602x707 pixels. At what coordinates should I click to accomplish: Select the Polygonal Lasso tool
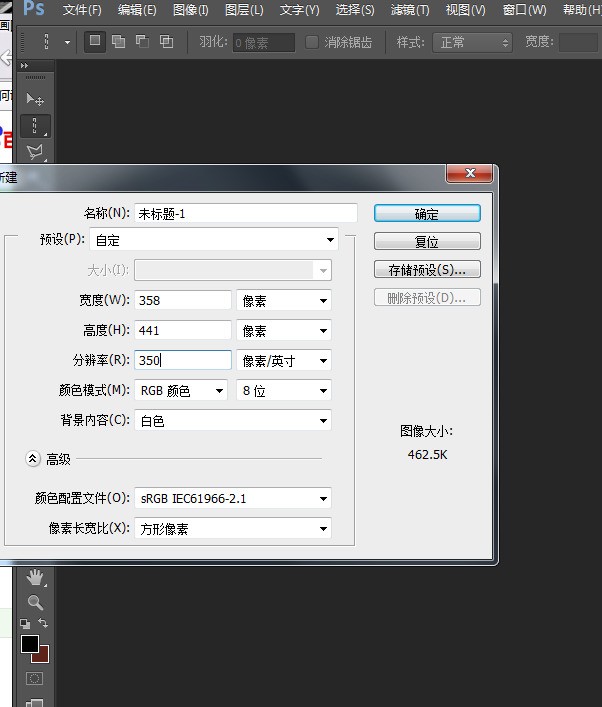pyautogui.click(x=35, y=152)
